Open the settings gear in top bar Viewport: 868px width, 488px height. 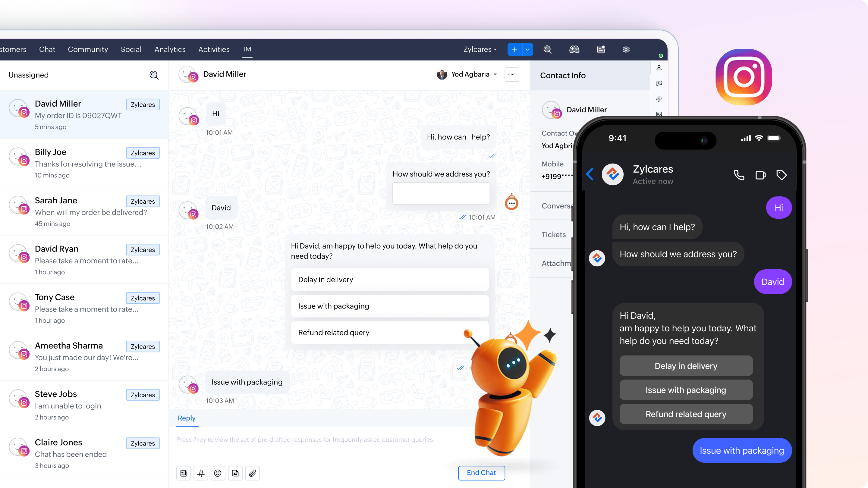[x=626, y=49]
